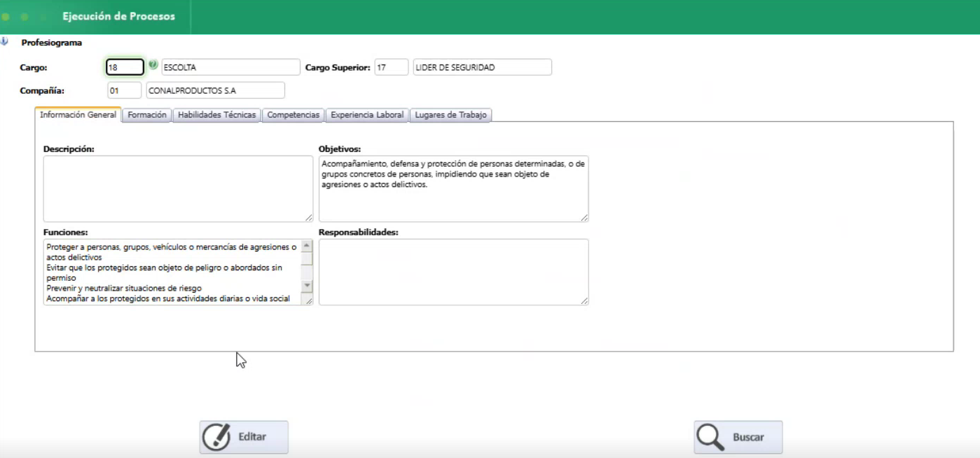Viewport: 980px width, 458px height.
Task: Click inside the empty Descripción text area
Action: (x=178, y=189)
